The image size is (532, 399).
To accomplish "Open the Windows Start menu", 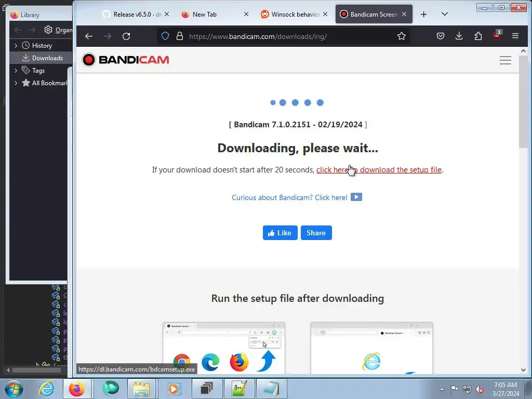I will 14,389.
